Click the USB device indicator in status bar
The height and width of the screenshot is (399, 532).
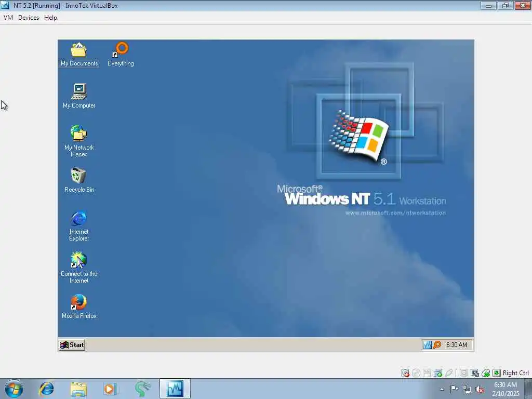448,373
